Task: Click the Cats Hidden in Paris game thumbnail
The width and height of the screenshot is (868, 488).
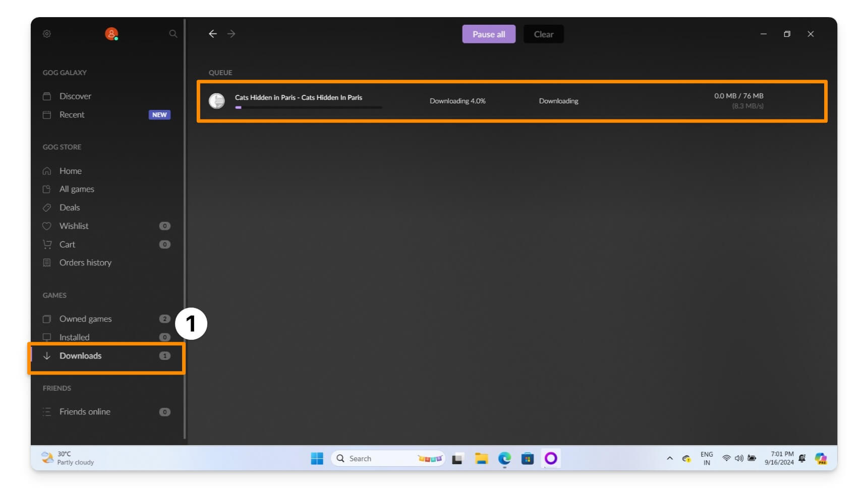Action: point(217,101)
